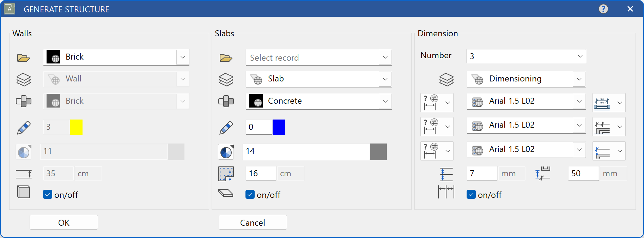Click the Slabs layer stack icon
The width and height of the screenshot is (644, 238).
click(x=226, y=80)
